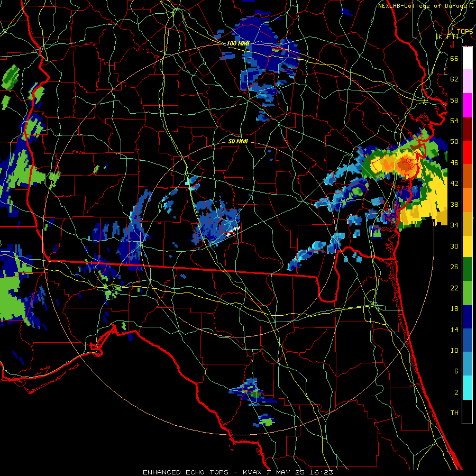
Task: Pick the light green legend swatch
Action: click(467, 293)
